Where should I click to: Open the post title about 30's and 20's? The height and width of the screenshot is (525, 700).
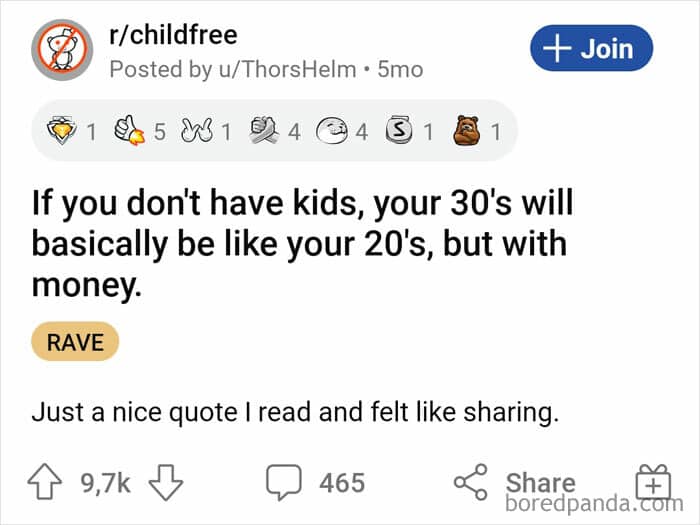(302, 244)
